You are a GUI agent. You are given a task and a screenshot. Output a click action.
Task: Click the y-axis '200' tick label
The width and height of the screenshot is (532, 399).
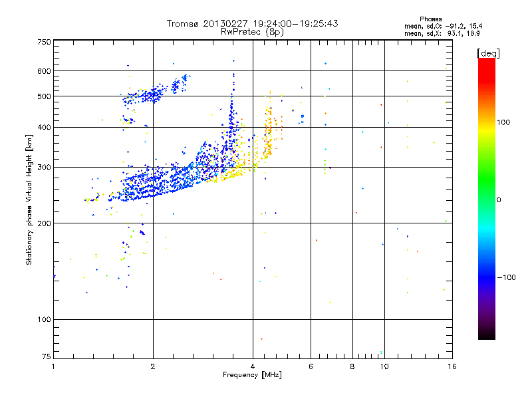(44, 223)
